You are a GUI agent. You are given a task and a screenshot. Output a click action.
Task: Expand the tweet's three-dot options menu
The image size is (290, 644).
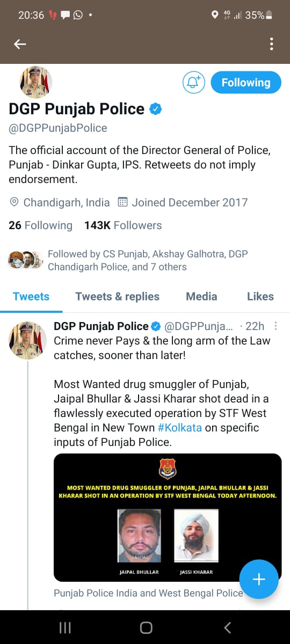click(x=276, y=326)
